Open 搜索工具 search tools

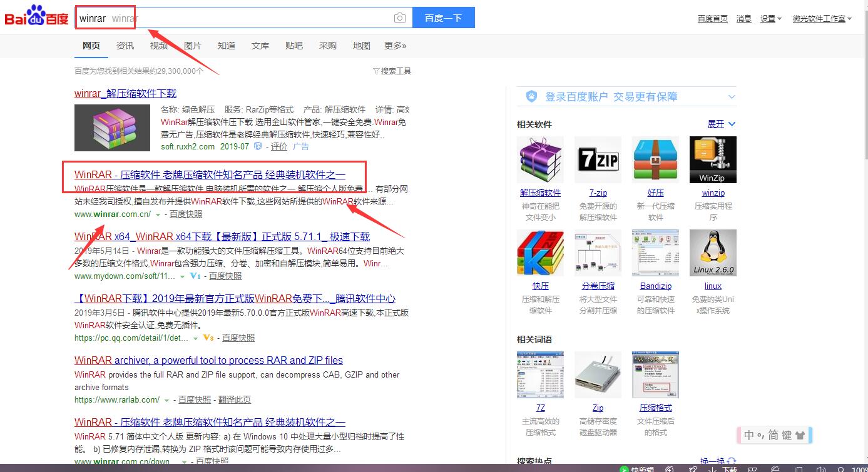pyautogui.click(x=396, y=71)
